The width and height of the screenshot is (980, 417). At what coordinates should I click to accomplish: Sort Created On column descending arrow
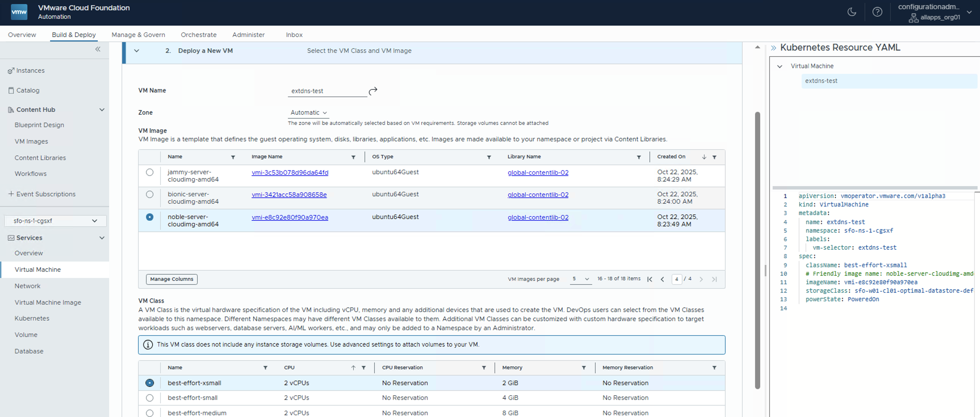tap(704, 157)
